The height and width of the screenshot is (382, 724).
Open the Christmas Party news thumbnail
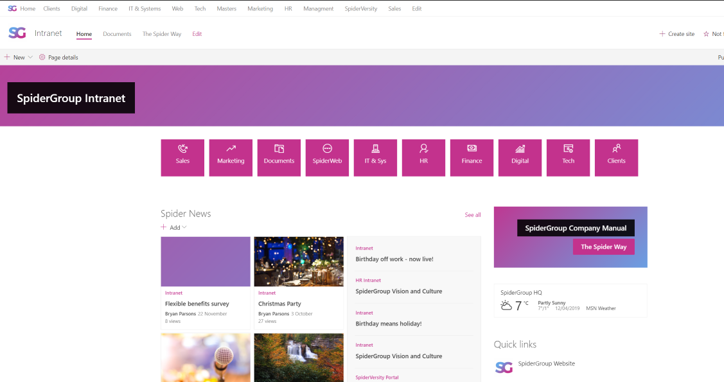coord(299,261)
